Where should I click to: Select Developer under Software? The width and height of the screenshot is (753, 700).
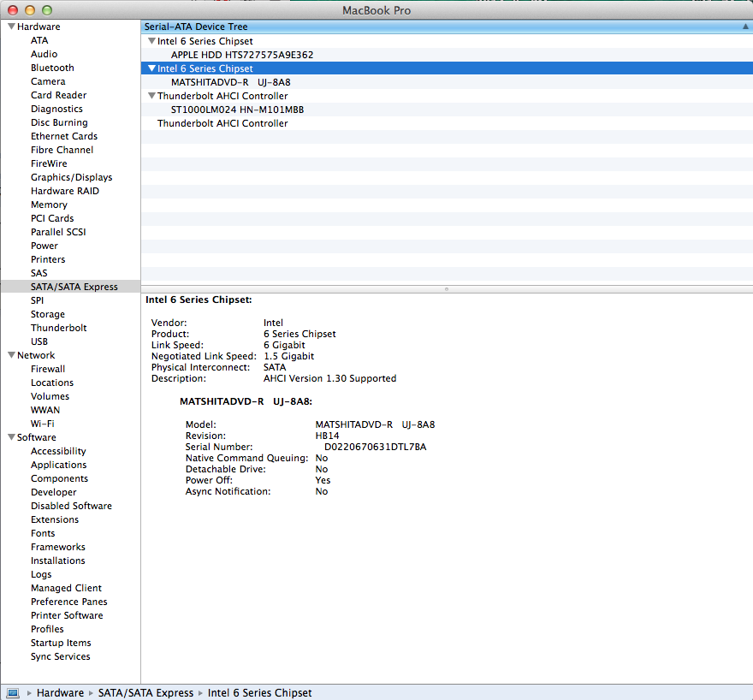(x=53, y=492)
